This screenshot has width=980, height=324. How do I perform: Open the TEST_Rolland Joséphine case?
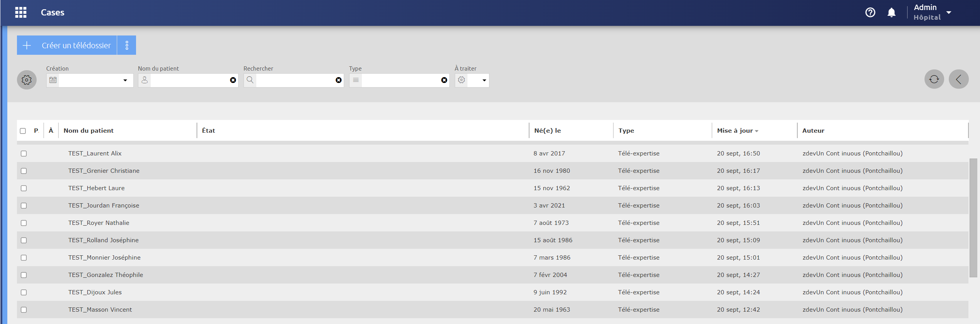(103, 240)
